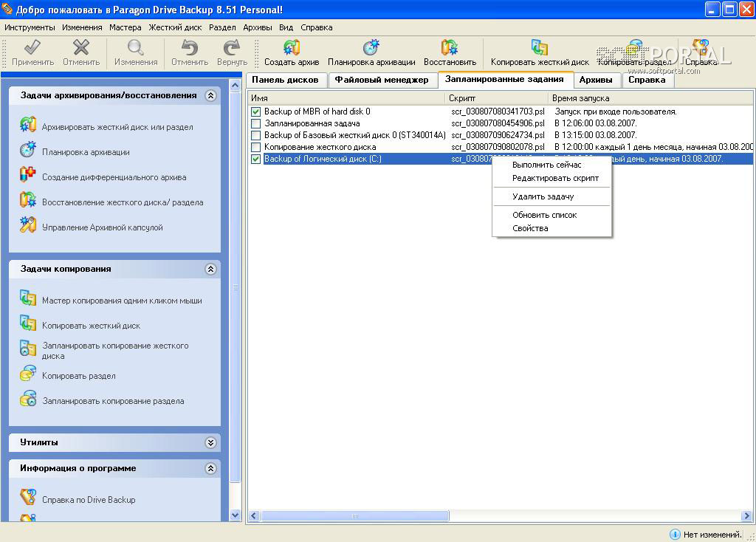Viewport: 756px width, 542px height.
Task: Click Управление Архивной капсулой link
Action: [x=102, y=227]
